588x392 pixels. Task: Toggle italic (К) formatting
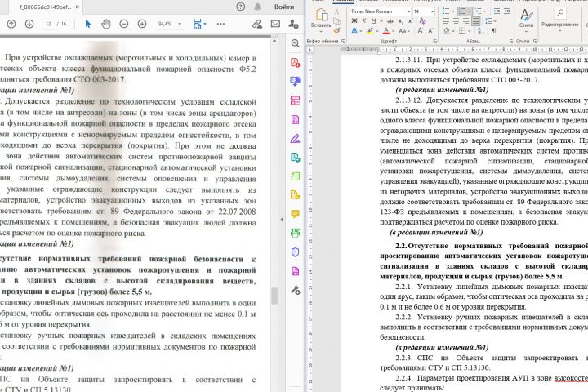[363, 21]
